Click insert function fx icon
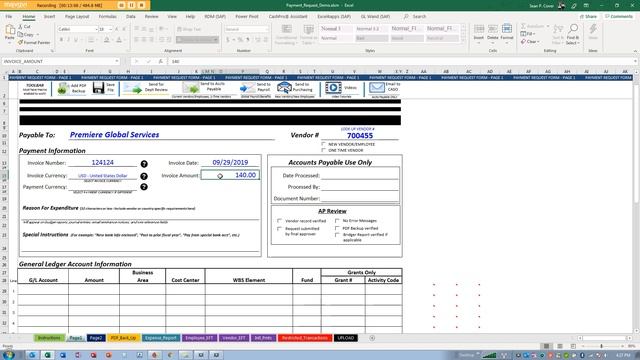This screenshot has width=640, height=360. pyautogui.click(x=161, y=61)
